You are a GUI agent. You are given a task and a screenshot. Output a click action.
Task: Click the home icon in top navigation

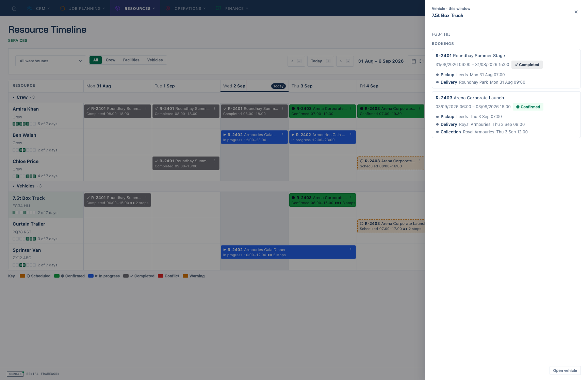(14, 8)
